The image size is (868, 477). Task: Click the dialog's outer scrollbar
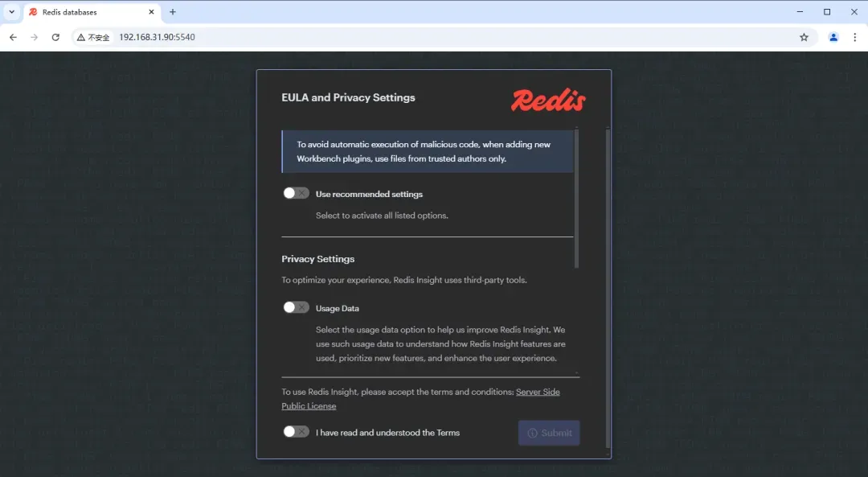(x=608, y=288)
